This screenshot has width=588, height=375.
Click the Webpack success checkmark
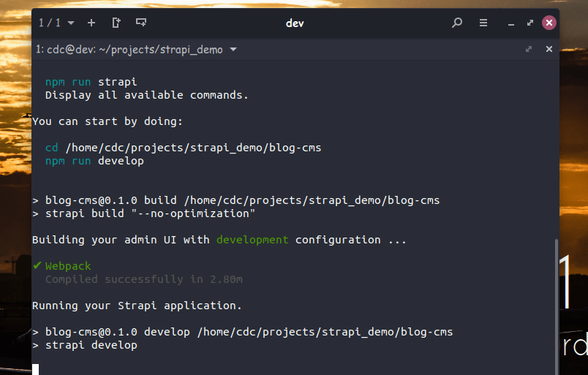pyautogui.click(x=37, y=266)
